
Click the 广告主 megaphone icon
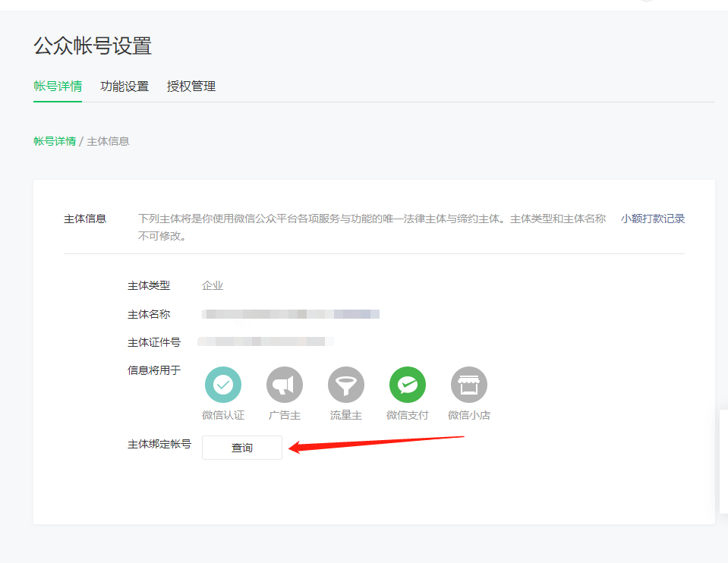tap(284, 384)
